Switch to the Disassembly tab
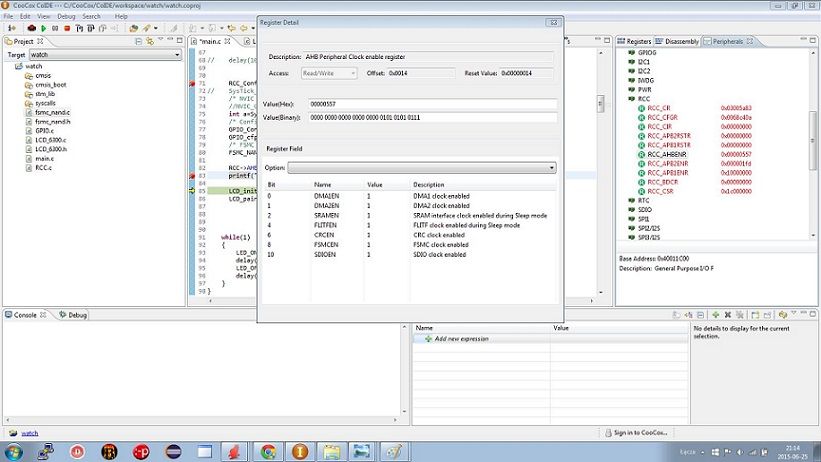This screenshot has height=462, width=821. click(676, 41)
